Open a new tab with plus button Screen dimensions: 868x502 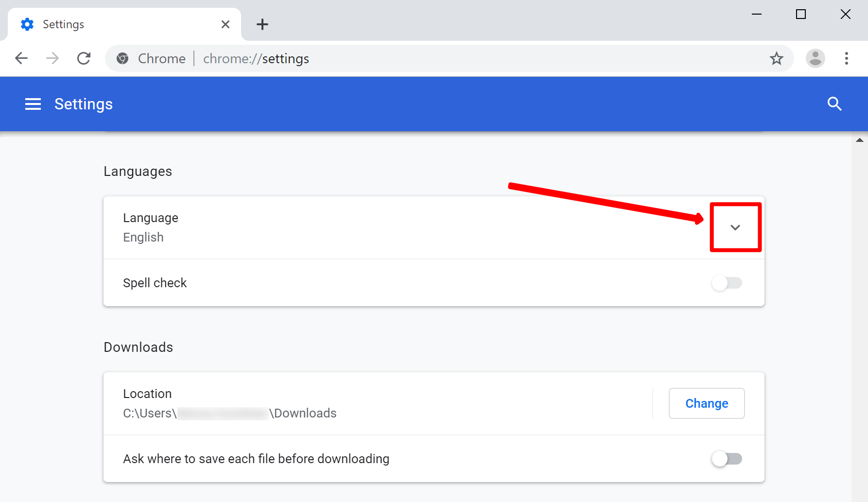(x=262, y=24)
